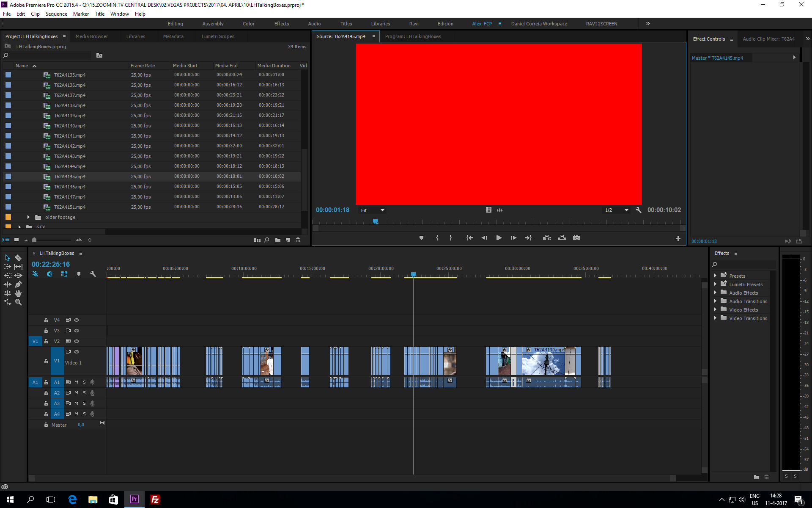The image size is (812, 508).
Task: Select the Zoom tool in the toolbox
Action: pyautogui.click(x=18, y=302)
